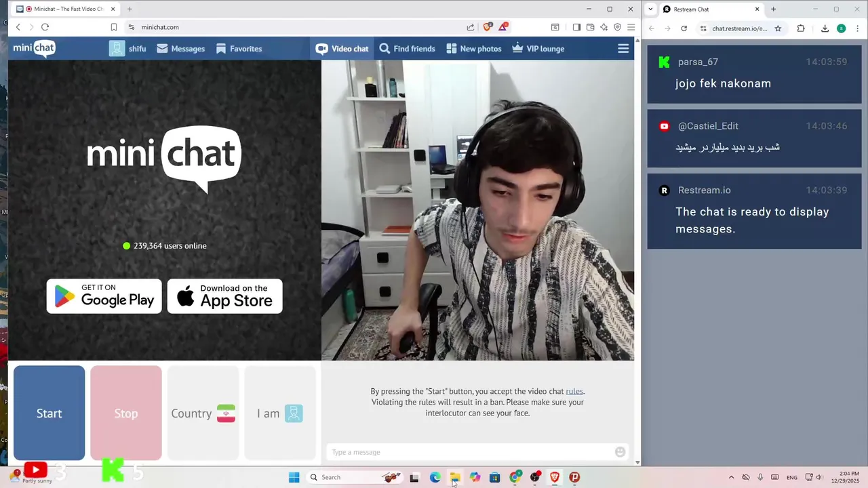This screenshot has width=868, height=488.
Task: Click 'jojo fek nakonam' chat message
Action: (x=723, y=83)
